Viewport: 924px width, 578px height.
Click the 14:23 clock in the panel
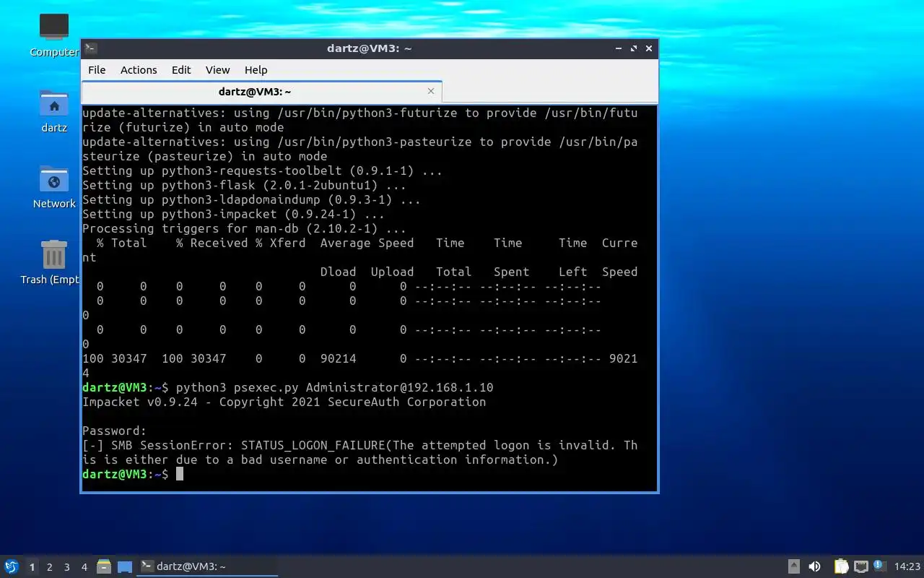coord(907,566)
